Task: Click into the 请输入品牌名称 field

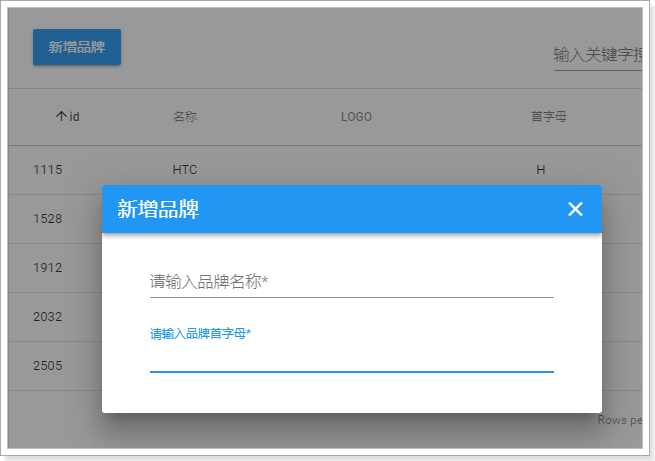Action: [351, 282]
